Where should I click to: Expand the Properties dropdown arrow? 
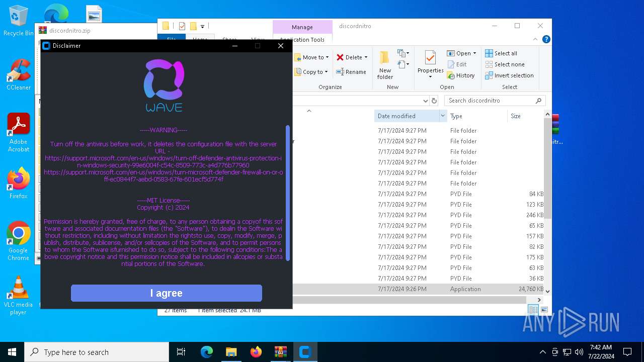[x=430, y=77]
